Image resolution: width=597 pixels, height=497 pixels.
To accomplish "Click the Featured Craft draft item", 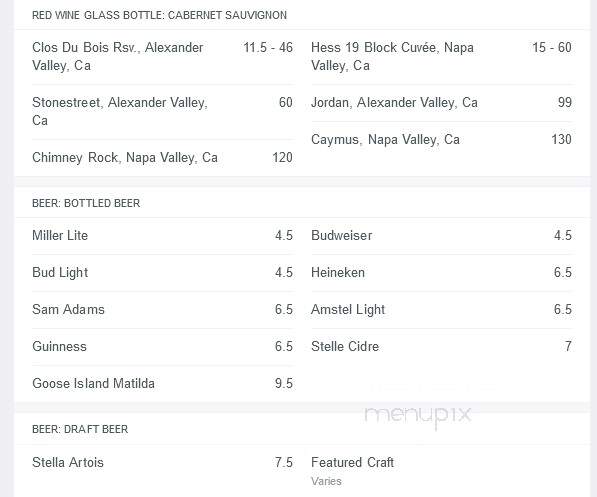I will (x=352, y=462).
